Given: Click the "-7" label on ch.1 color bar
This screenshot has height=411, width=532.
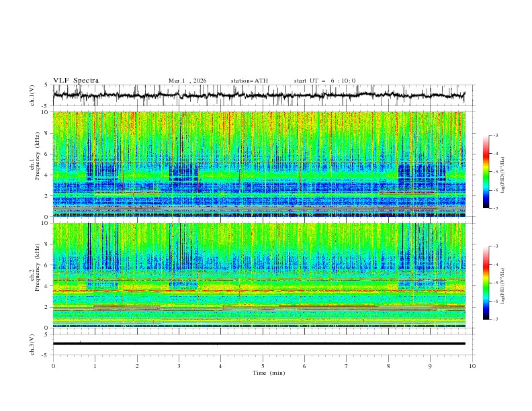Looking at the screenshot, I should coord(496,208).
